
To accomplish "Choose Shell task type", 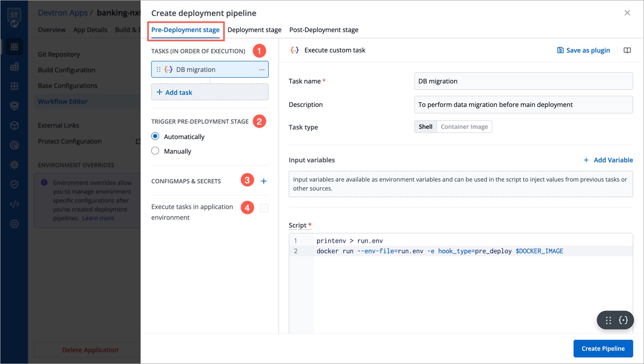I will tap(425, 127).
